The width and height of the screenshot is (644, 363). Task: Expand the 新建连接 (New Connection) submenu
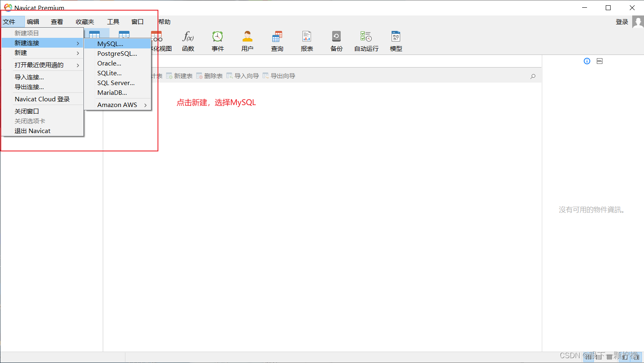point(43,43)
